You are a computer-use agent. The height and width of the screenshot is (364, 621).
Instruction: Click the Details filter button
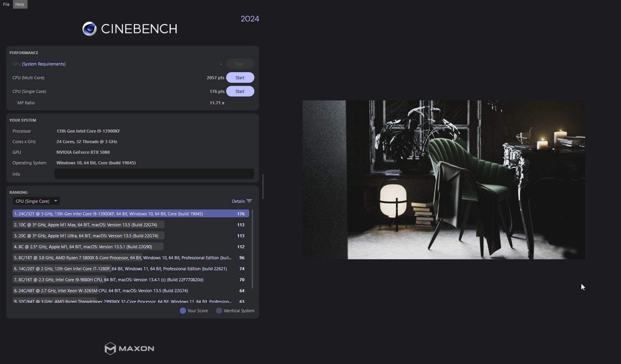click(x=242, y=201)
